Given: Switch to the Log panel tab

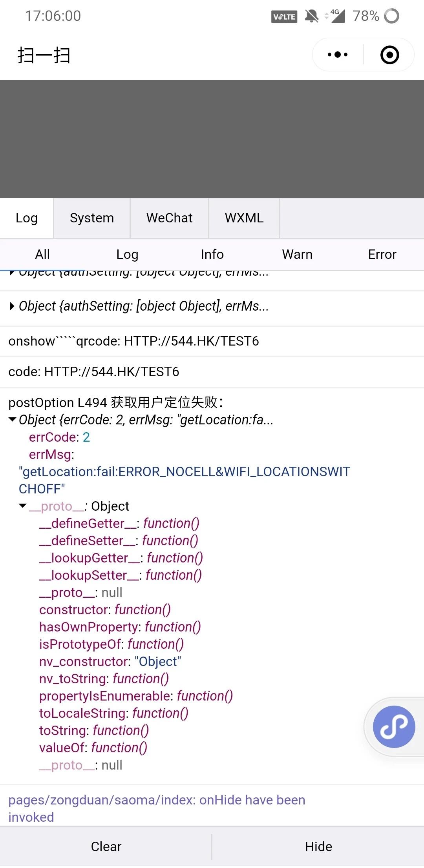Looking at the screenshot, I should (x=27, y=218).
